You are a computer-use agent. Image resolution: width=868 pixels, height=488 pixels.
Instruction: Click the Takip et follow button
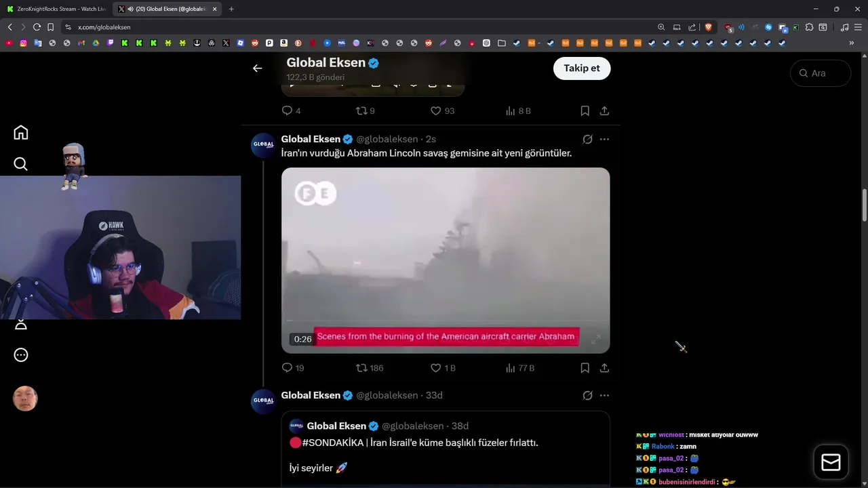pyautogui.click(x=582, y=68)
